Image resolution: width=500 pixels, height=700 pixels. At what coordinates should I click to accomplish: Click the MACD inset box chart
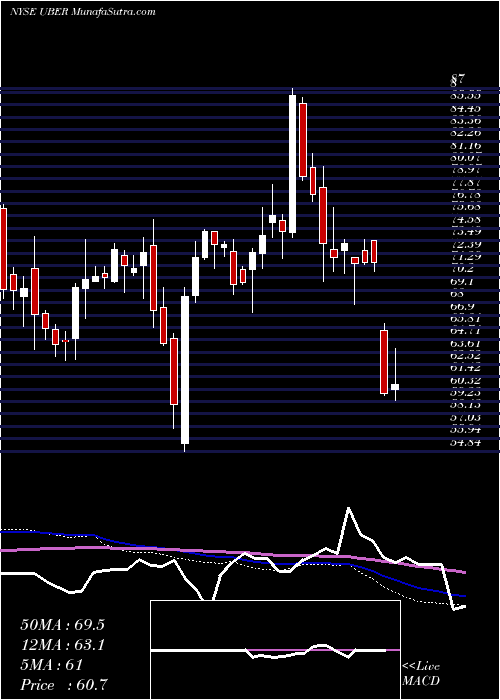coord(275,650)
